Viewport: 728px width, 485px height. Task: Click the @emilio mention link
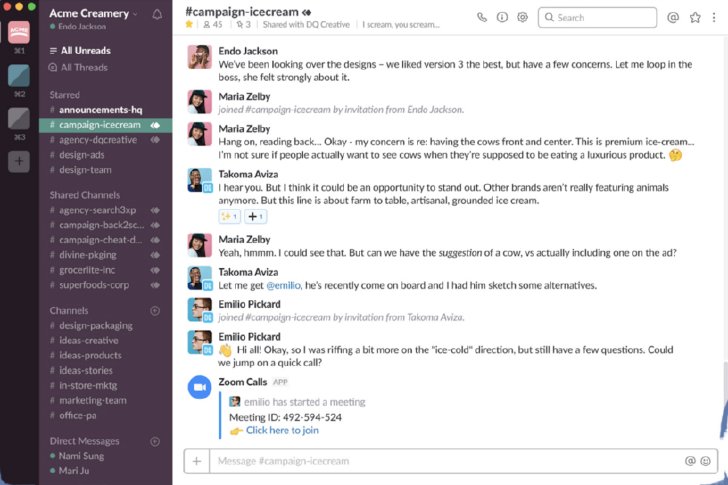point(284,285)
